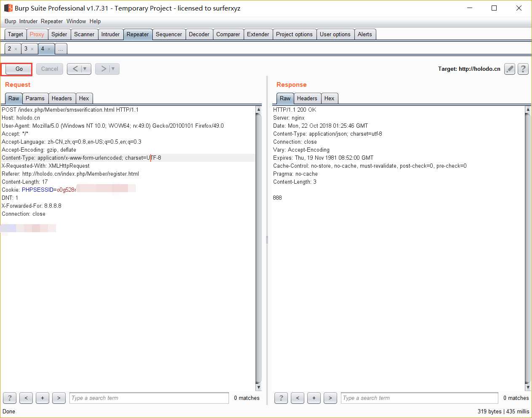This screenshot has width=532, height=418.
Task: Click the request pane scroll down arrow
Action: (258, 387)
